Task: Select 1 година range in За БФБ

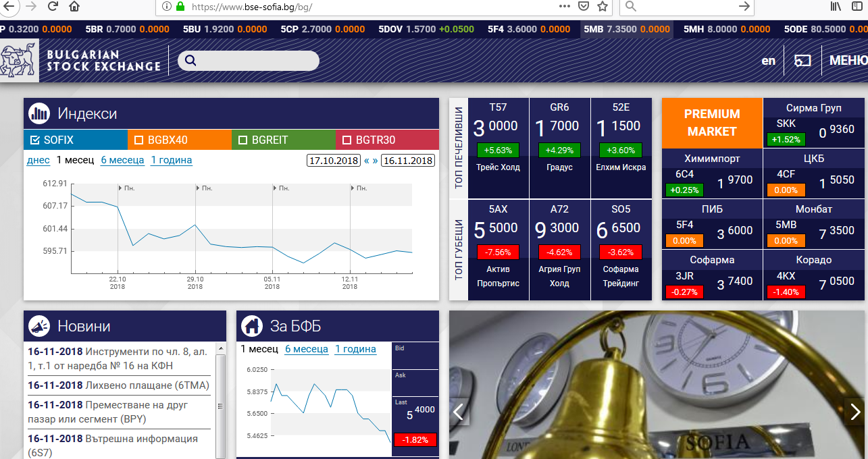Action: coord(355,349)
